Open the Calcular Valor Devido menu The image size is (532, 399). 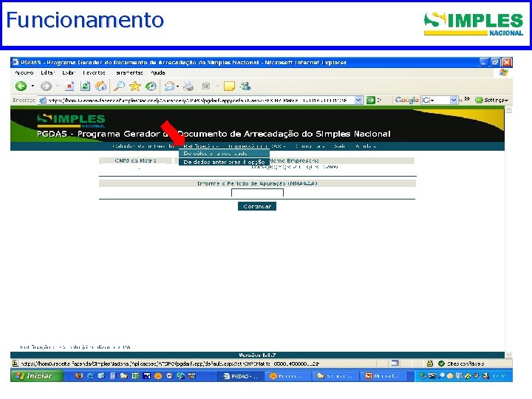pyautogui.click(x=143, y=146)
